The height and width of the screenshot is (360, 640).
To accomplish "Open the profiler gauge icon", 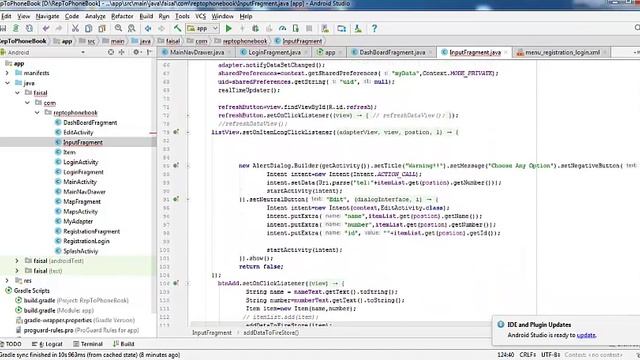I will click(x=282, y=28).
